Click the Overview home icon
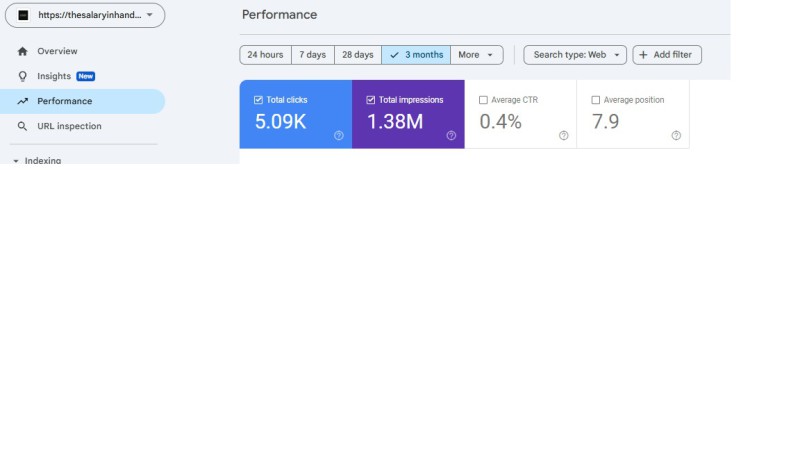This screenshot has height=450, width=800. pyautogui.click(x=22, y=51)
